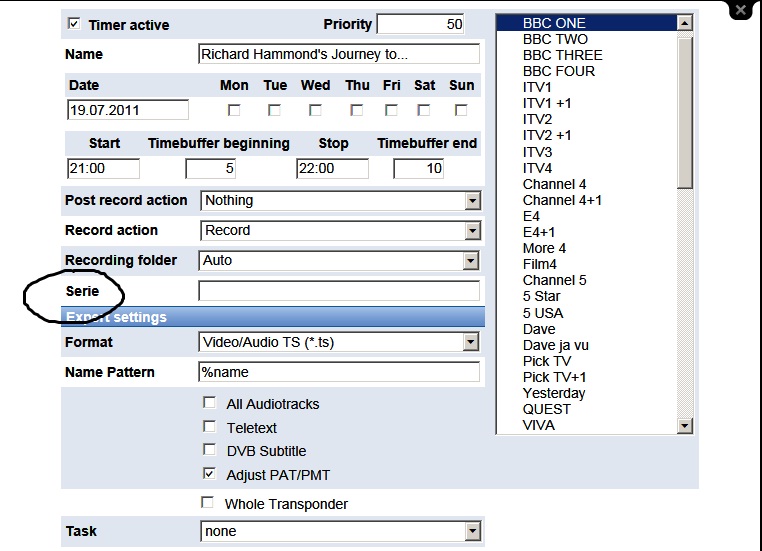Toggle the Timer active checkbox

click(x=74, y=23)
